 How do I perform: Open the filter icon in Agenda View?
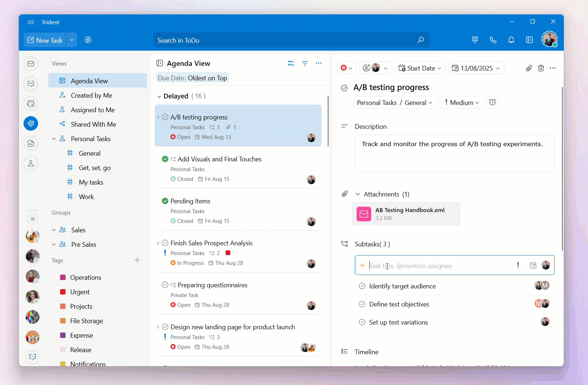click(304, 63)
